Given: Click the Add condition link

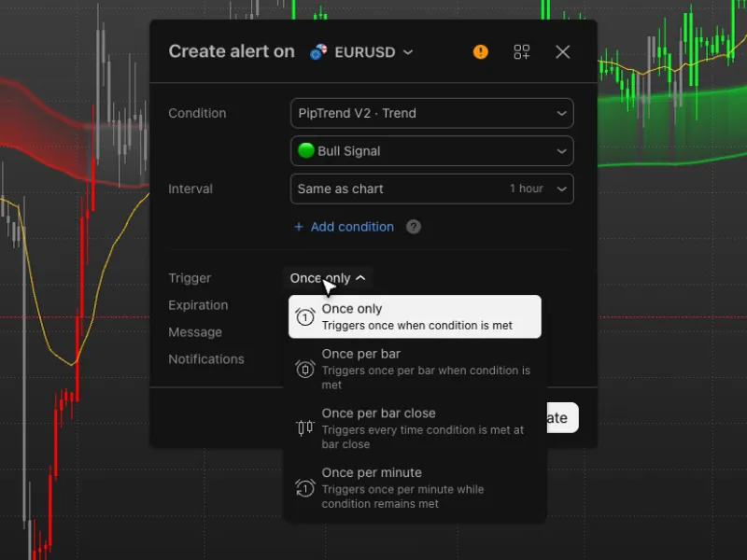Looking at the screenshot, I should point(344,227).
